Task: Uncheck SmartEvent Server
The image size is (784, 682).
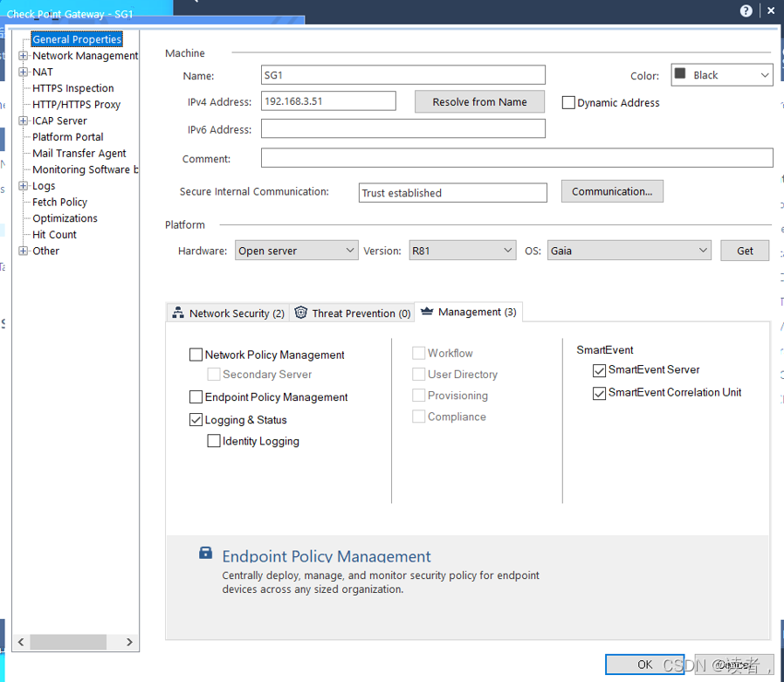Action: pyautogui.click(x=599, y=370)
